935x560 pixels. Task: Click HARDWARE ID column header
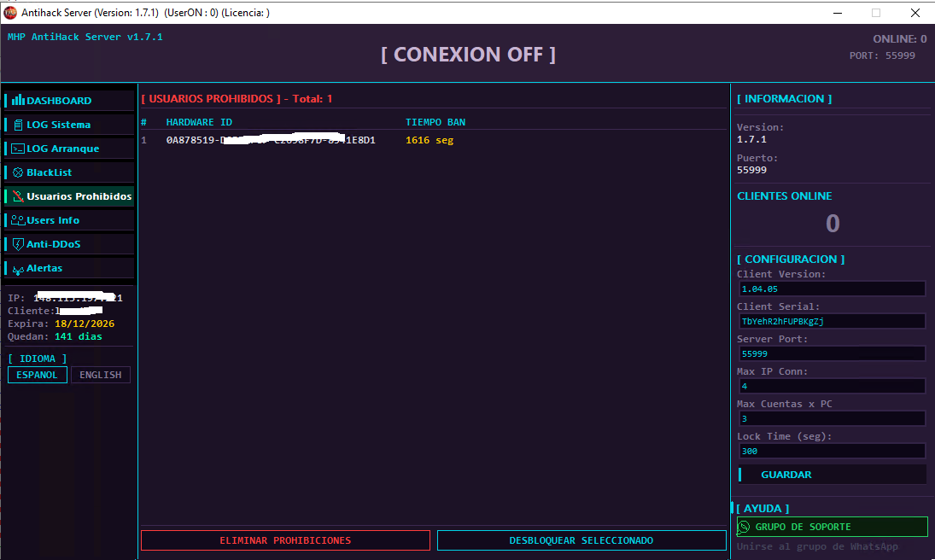199,122
